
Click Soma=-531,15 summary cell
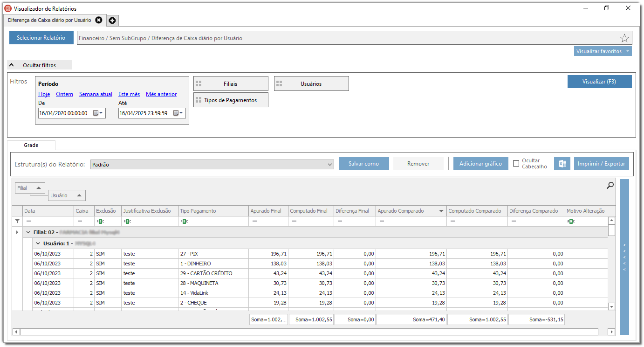pyautogui.click(x=536, y=319)
